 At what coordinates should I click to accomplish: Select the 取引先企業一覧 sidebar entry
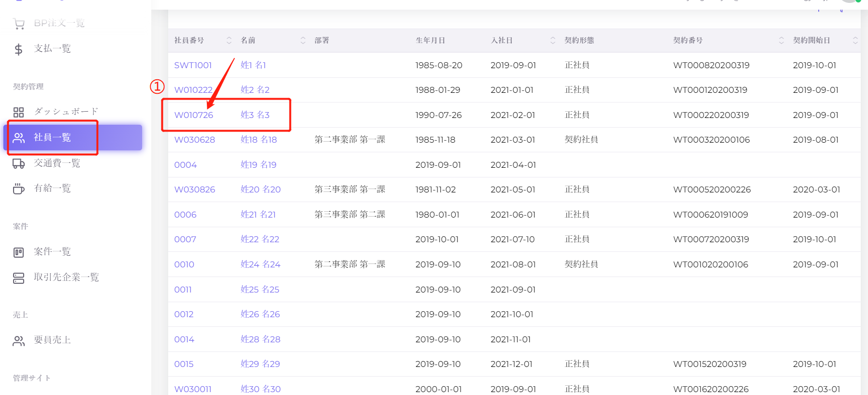click(66, 278)
